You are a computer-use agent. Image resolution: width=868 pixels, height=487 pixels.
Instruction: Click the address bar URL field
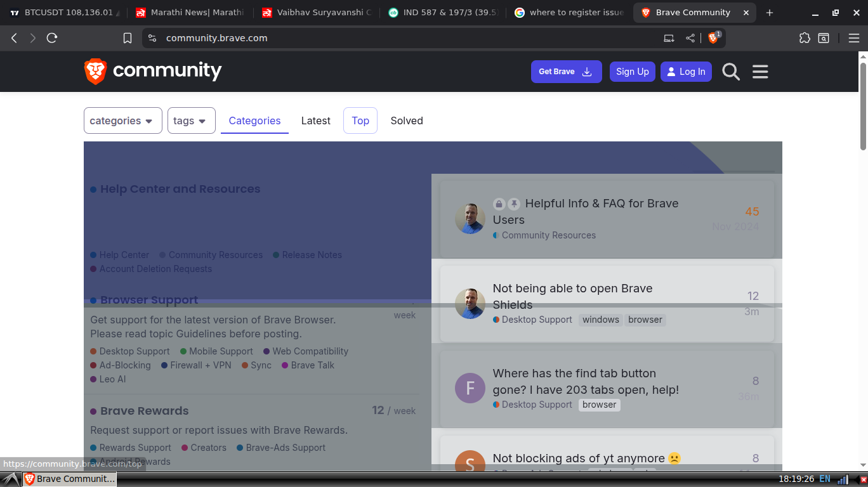click(x=406, y=38)
